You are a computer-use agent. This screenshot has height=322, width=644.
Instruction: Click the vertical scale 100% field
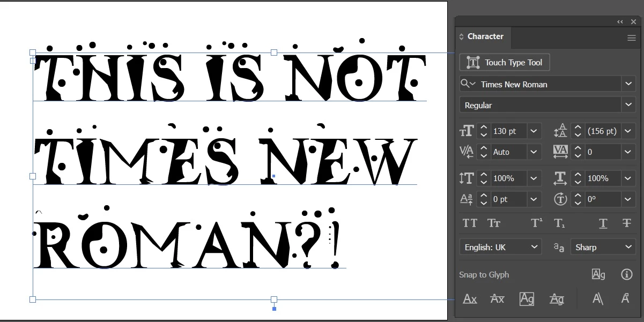(x=508, y=178)
